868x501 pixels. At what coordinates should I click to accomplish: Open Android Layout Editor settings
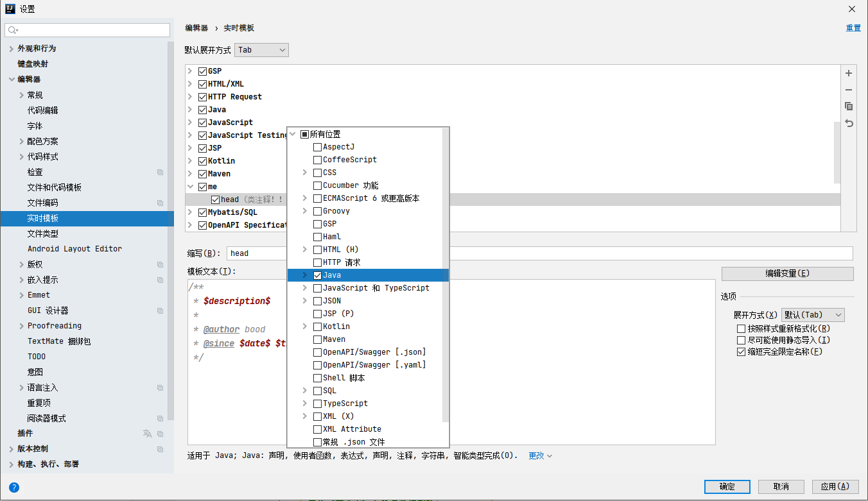pos(74,249)
